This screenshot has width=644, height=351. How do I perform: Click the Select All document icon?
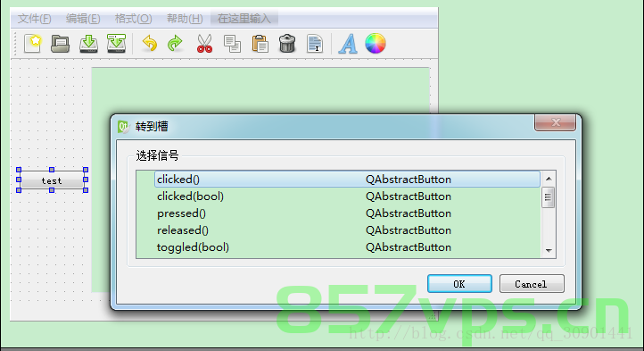(315, 44)
